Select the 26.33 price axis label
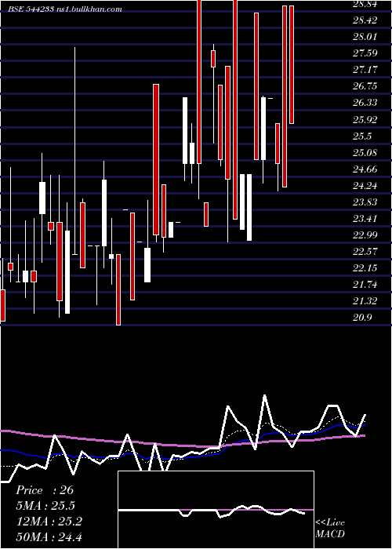Screen dimensions: 392x549 click(x=365, y=103)
